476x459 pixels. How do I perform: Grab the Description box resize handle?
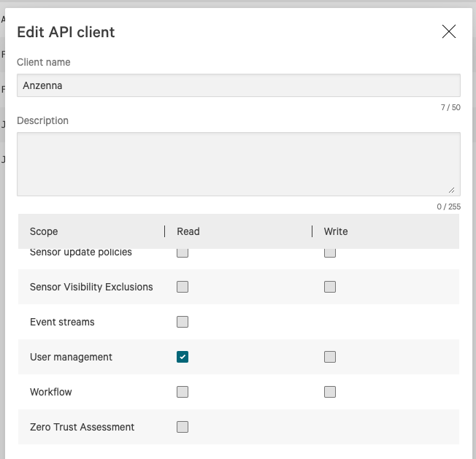tap(451, 189)
